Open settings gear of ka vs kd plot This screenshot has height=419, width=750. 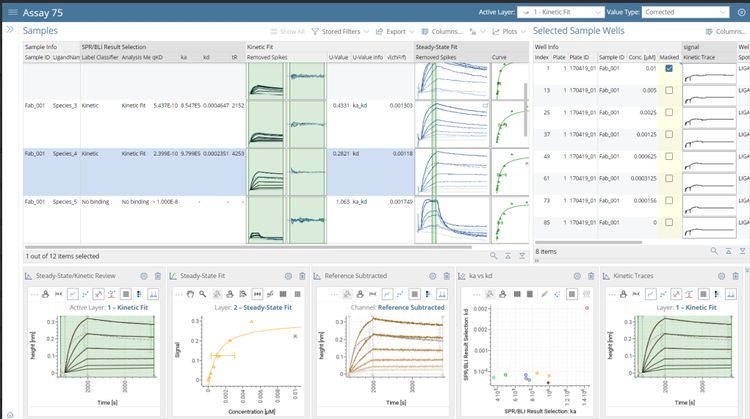577,275
